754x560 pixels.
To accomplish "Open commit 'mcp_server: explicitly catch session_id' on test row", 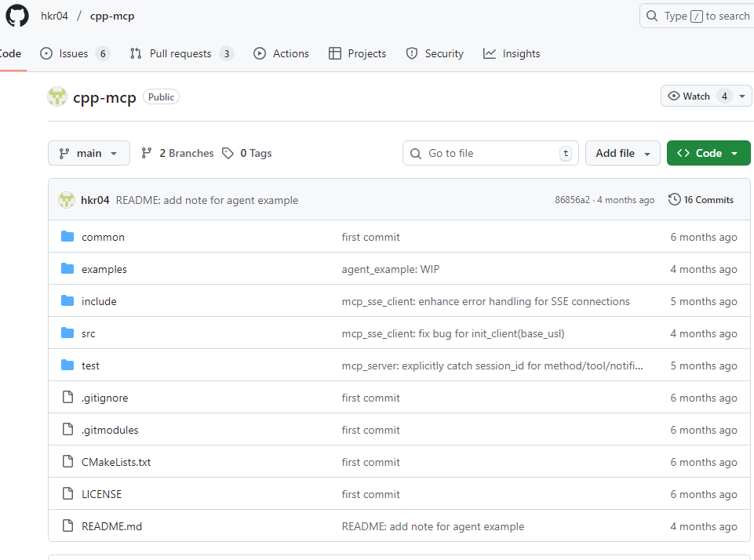I will pos(493,365).
